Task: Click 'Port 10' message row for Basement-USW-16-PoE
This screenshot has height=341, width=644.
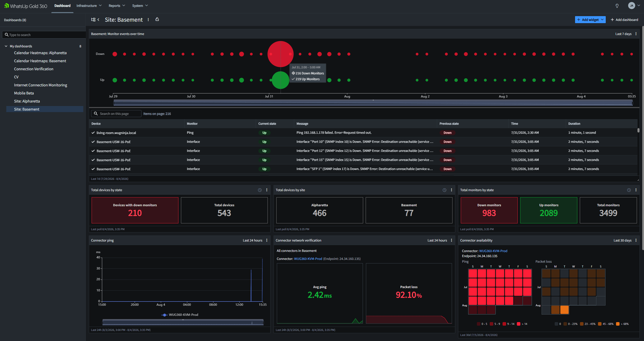Action: (363, 142)
